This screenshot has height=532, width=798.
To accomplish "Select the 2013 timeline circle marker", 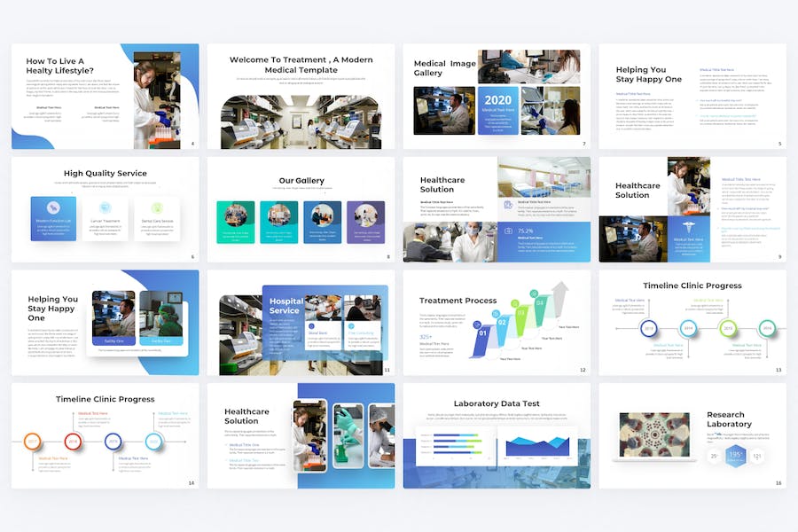I will pos(648,328).
